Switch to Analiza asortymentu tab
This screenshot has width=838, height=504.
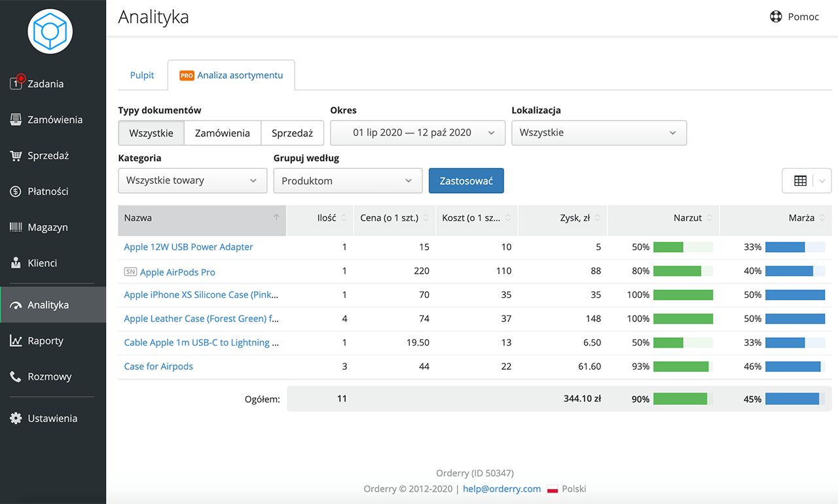[x=231, y=75]
